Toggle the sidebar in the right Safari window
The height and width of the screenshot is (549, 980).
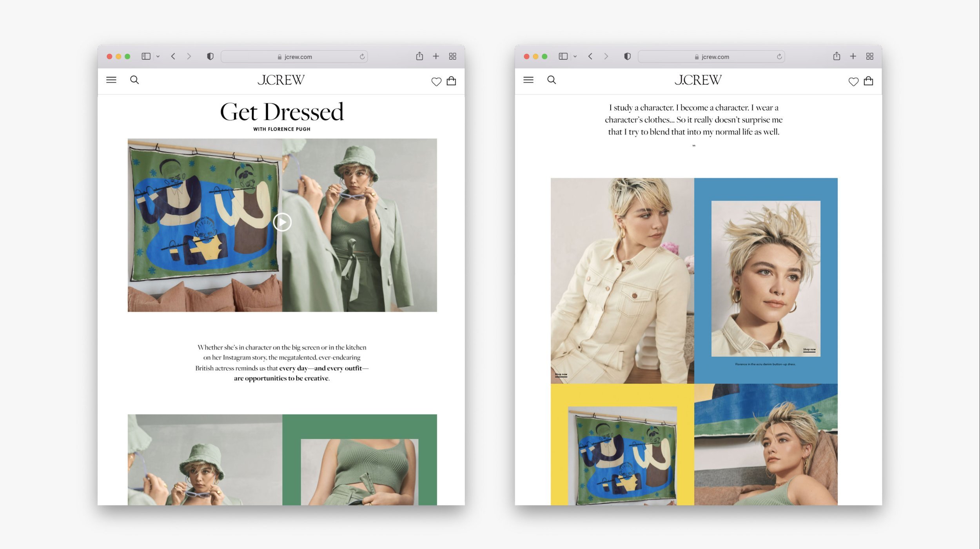563,56
